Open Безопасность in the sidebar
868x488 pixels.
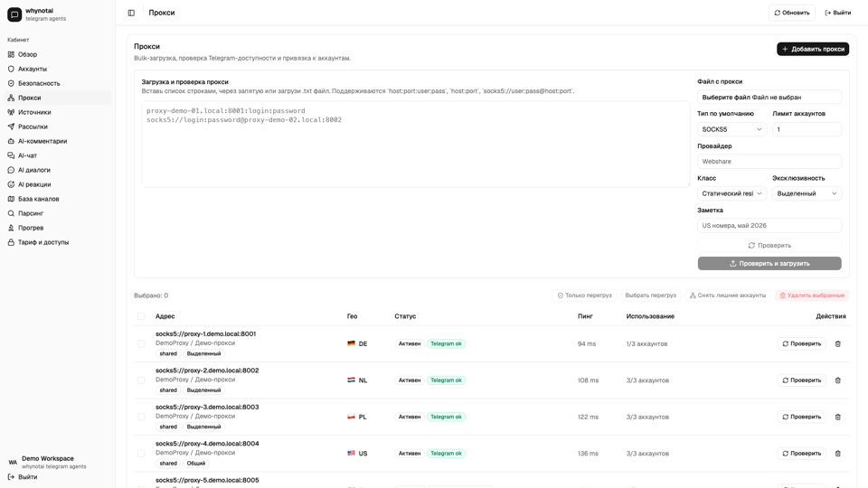pos(58,83)
